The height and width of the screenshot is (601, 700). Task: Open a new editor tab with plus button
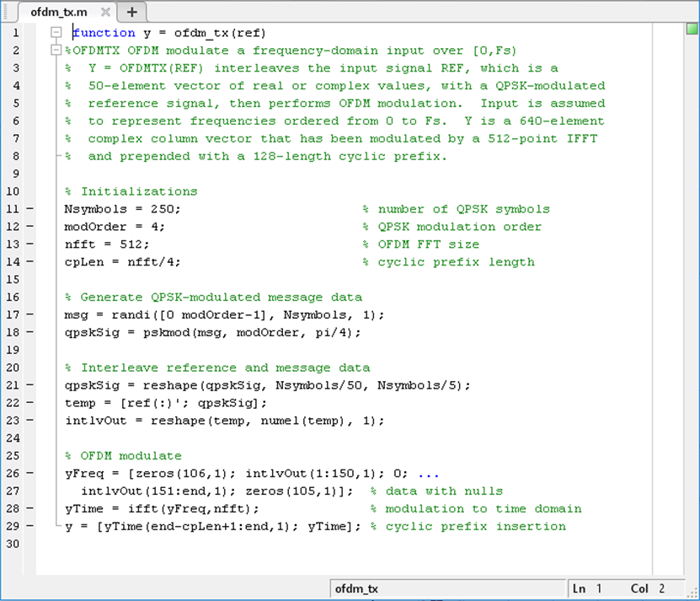[131, 13]
